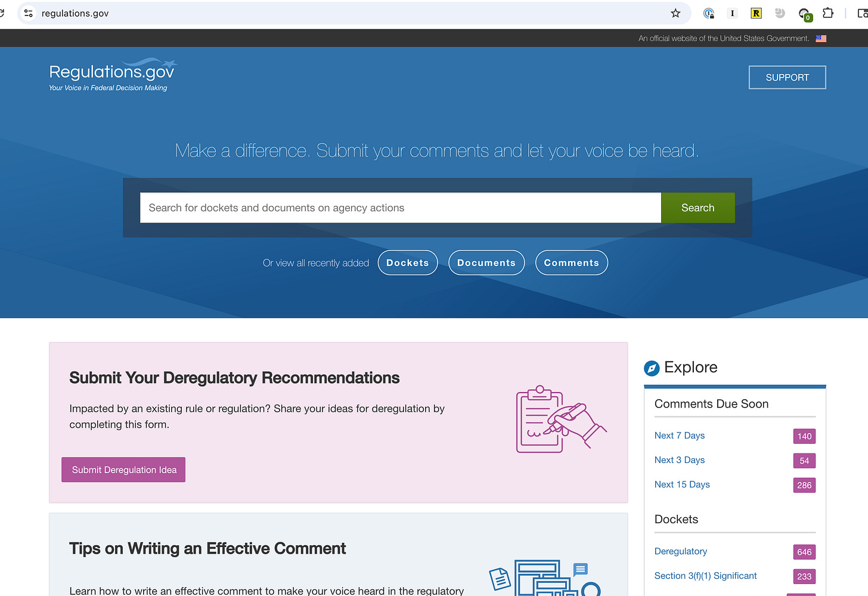Click the Regulations.gov logo
This screenshot has width=868, height=596.
[x=113, y=75]
